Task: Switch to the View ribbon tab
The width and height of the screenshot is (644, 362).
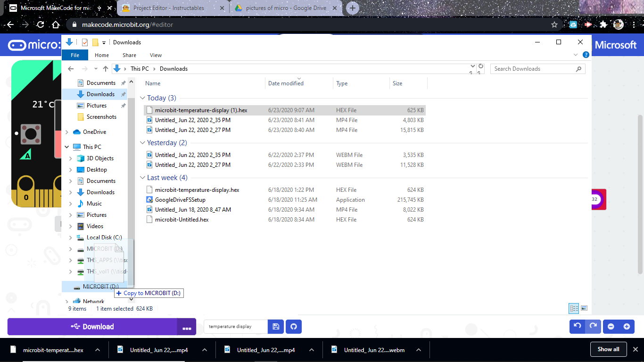Action: click(x=156, y=55)
